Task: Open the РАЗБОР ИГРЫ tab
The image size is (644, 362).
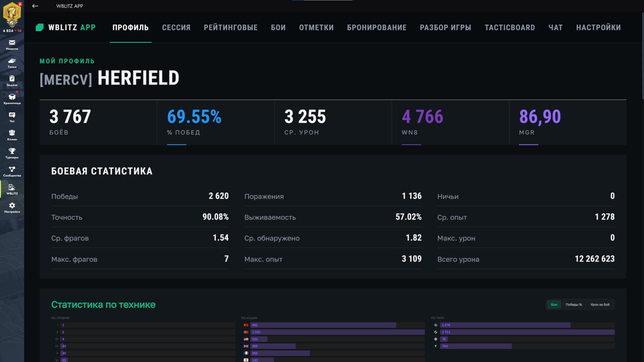Action: point(445,27)
